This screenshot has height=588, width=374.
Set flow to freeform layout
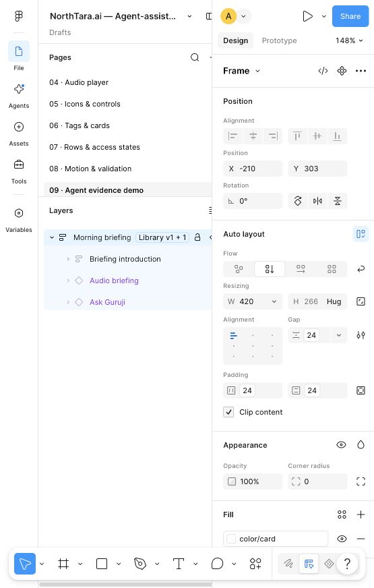[x=239, y=269]
